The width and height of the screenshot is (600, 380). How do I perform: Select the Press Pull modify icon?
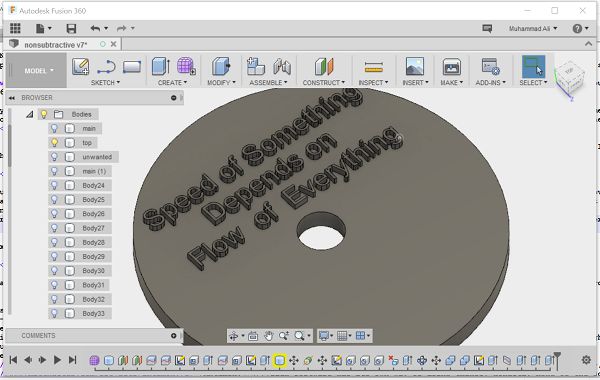[x=221, y=66]
